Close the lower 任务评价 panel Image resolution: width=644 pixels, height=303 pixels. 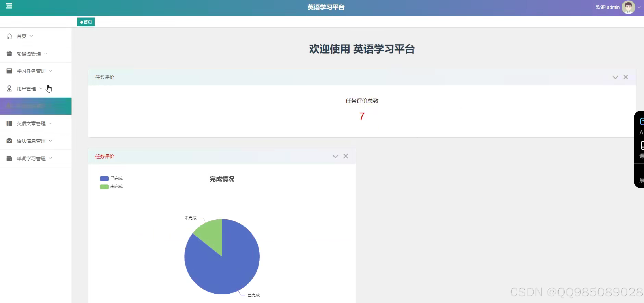click(x=346, y=156)
